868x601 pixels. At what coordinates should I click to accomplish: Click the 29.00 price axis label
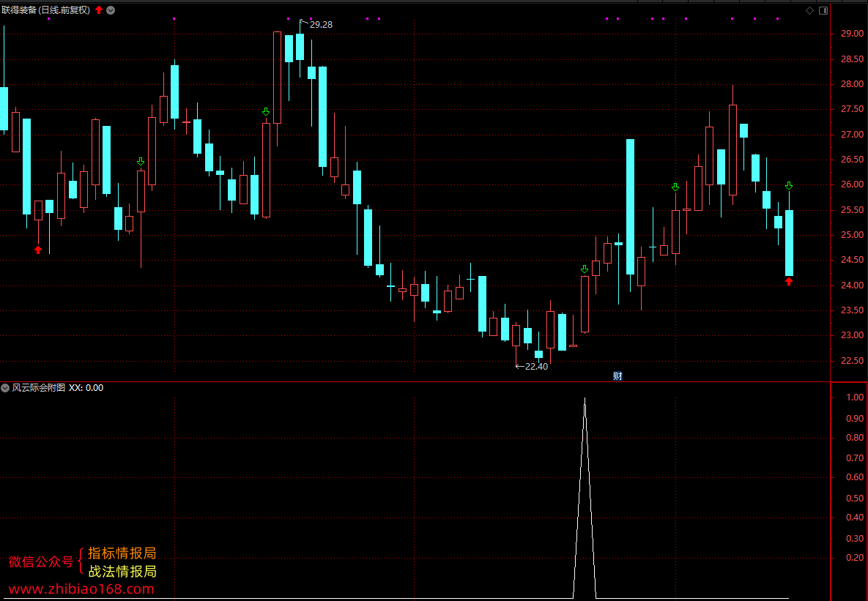(x=852, y=34)
